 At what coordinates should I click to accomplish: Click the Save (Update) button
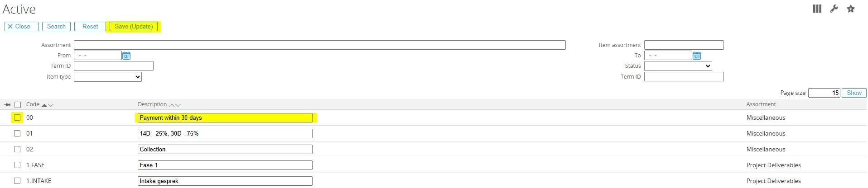coord(134,27)
